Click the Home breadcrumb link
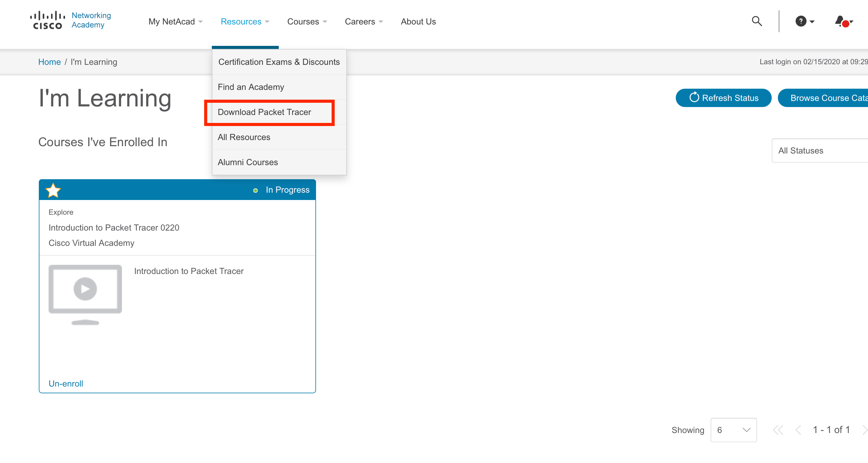Screen dimensions: 868x463 coord(49,62)
